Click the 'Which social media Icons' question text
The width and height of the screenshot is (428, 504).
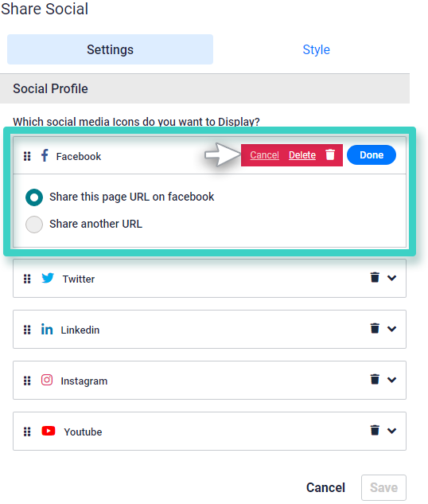click(136, 122)
